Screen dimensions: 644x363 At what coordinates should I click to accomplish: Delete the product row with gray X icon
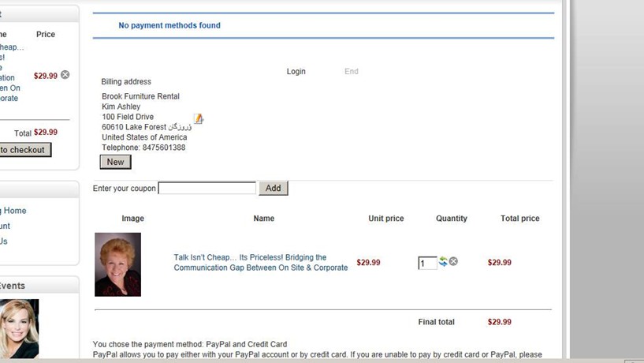coord(453,262)
